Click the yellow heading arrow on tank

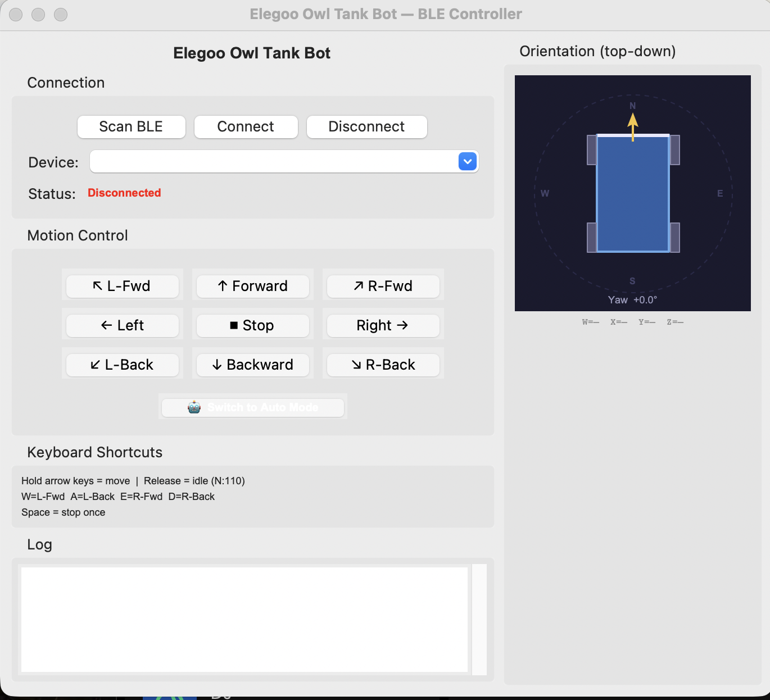633,127
